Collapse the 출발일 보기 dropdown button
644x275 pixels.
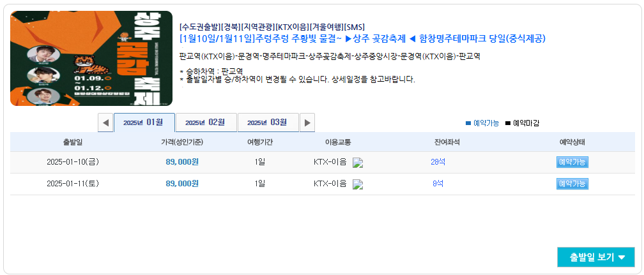[x=596, y=257]
